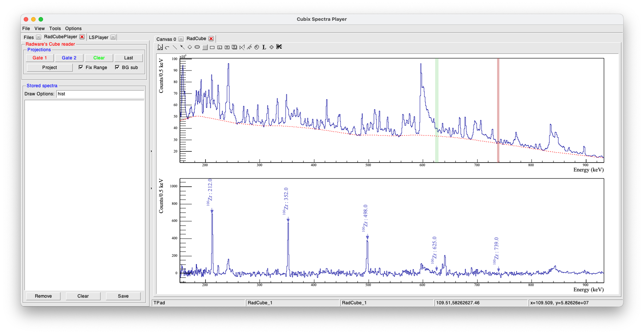Toggle the Fix Range checkbox

81,67
